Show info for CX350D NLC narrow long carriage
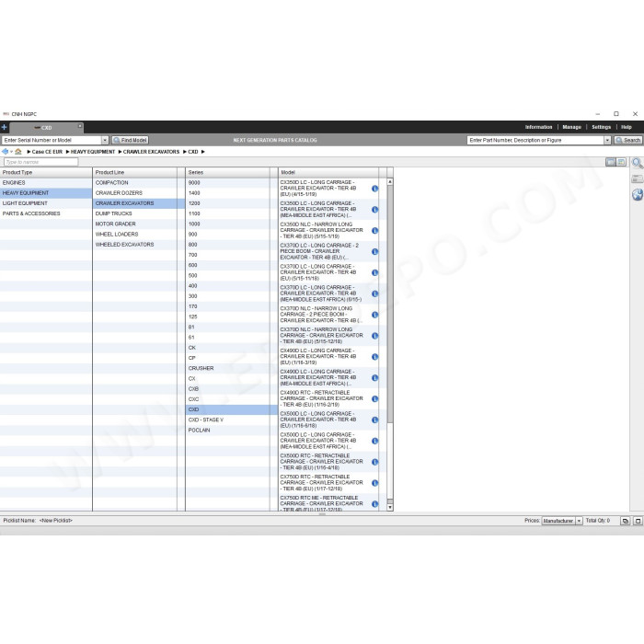The image size is (644, 644). [375, 230]
